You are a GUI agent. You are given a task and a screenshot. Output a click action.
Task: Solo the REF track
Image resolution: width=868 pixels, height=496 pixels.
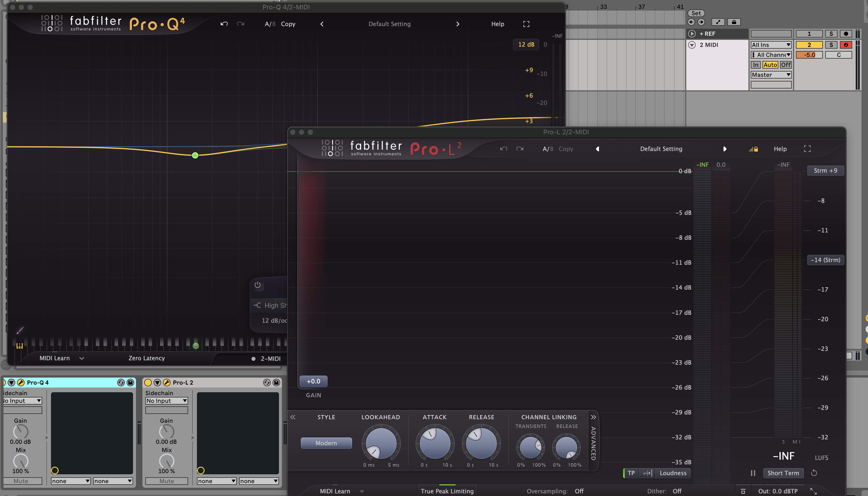point(831,33)
